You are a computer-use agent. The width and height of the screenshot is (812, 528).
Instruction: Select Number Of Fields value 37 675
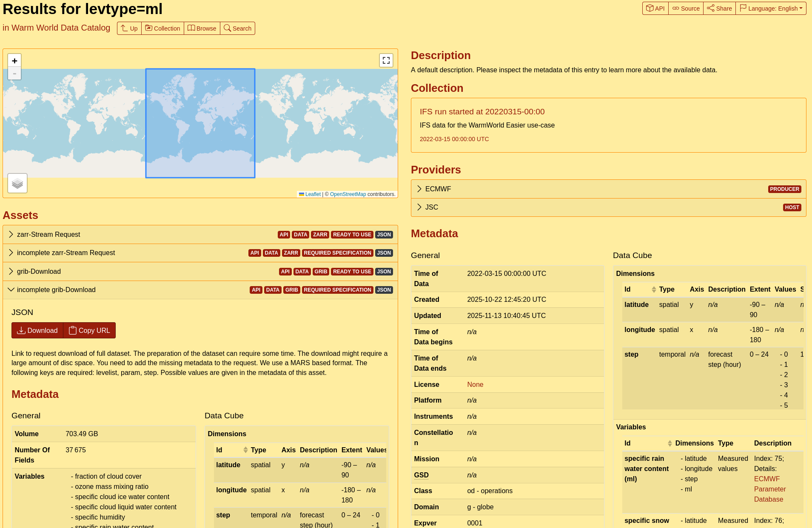coord(76,450)
